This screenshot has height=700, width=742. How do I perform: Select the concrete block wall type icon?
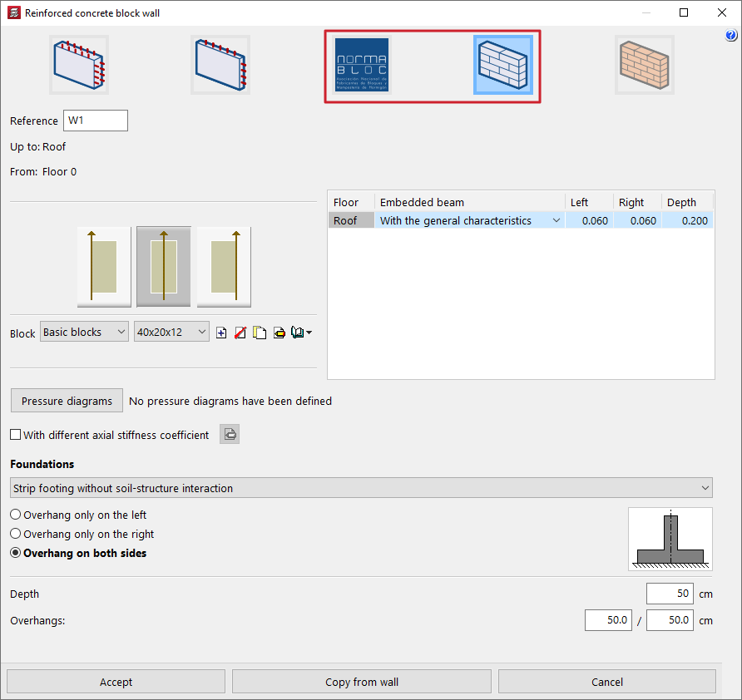click(503, 65)
